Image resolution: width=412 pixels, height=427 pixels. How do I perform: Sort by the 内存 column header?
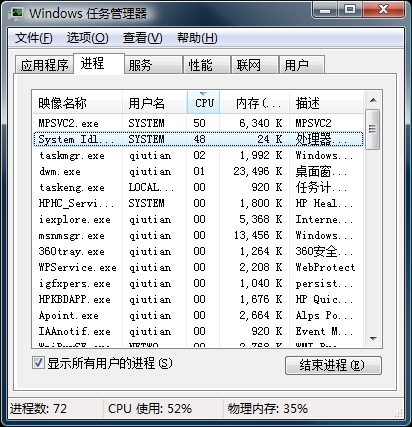[255, 103]
